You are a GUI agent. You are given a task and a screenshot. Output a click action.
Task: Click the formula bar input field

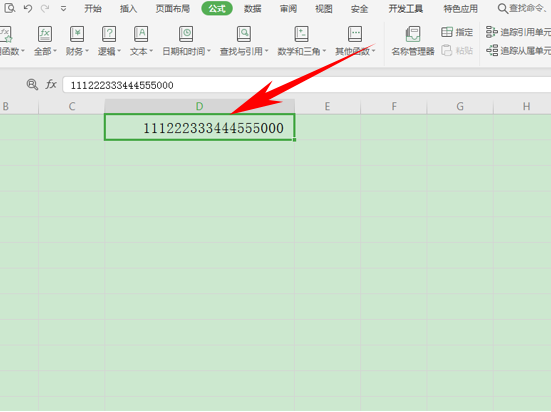coord(307,85)
